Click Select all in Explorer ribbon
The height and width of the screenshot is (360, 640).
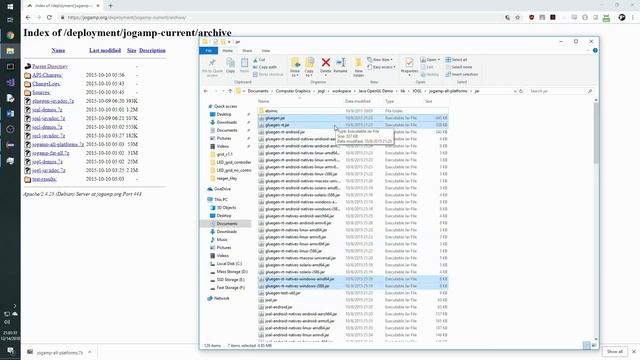coord(456,60)
